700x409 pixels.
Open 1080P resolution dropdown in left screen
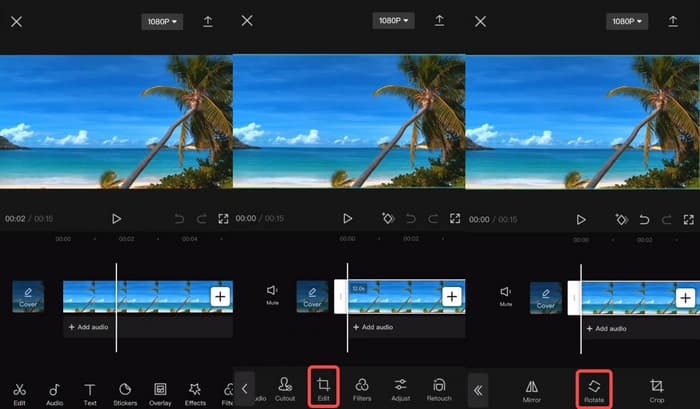pyautogui.click(x=161, y=21)
